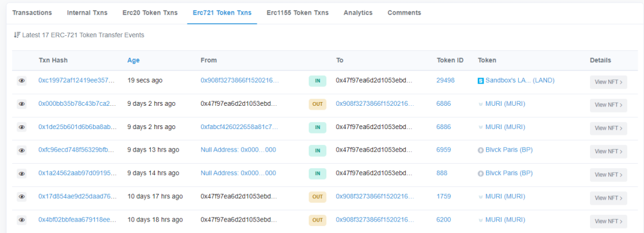Select the Erc721 Token Txns tab

[x=222, y=13]
